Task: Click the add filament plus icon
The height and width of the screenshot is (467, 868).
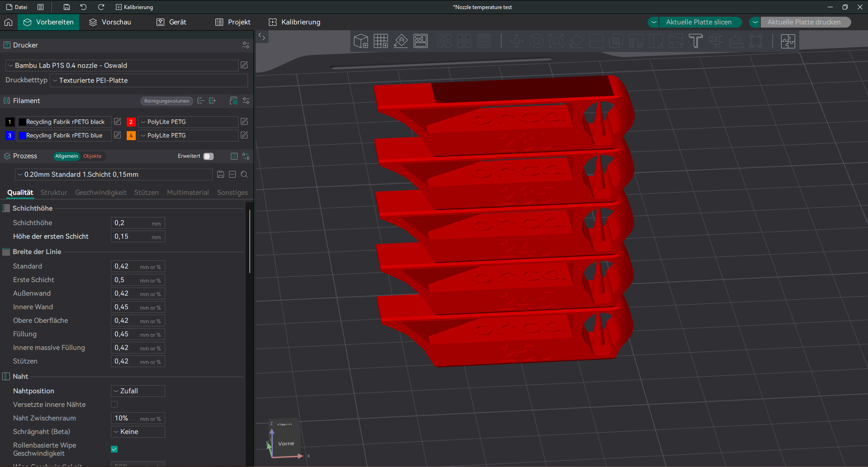Action: (213, 101)
